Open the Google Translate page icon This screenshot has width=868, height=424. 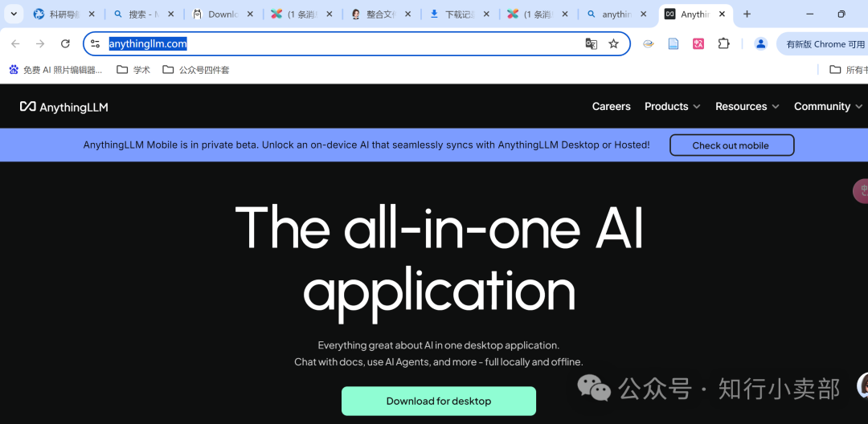[592, 43]
